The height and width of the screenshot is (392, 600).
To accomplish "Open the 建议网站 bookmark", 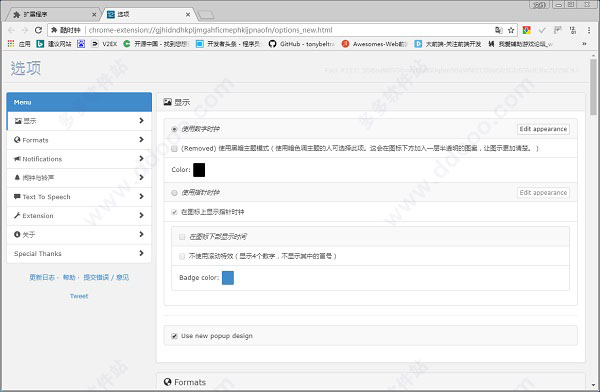I will click(54, 44).
